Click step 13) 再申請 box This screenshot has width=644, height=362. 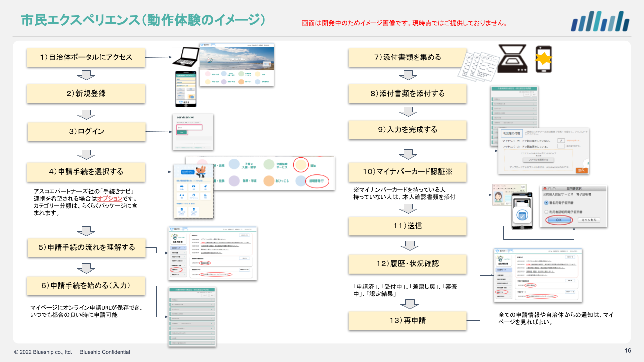408,321
